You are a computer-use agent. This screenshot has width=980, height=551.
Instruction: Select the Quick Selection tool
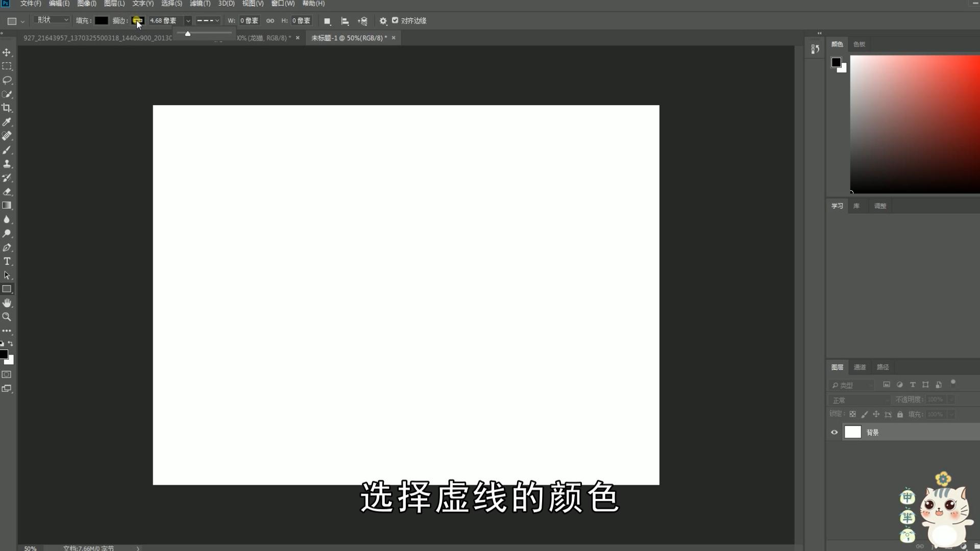(x=7, y=94)
